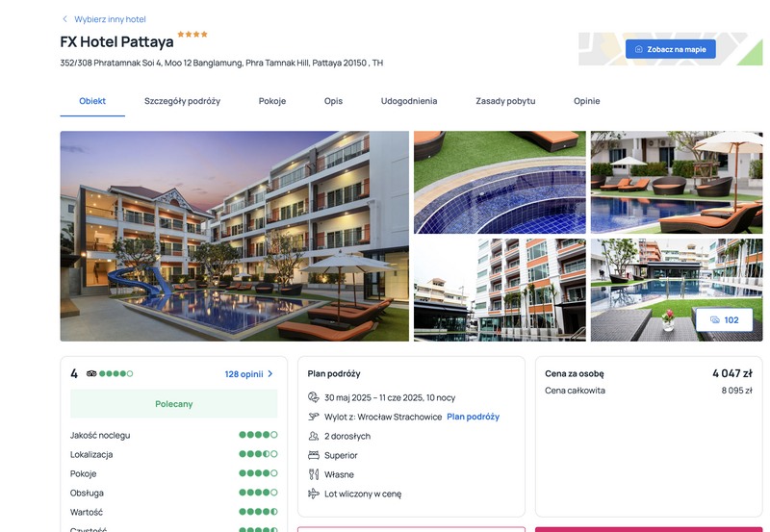This screenshot has height=532, width=770.
Task: Click the gallery icon next to 102
Action: click(715, 320)
